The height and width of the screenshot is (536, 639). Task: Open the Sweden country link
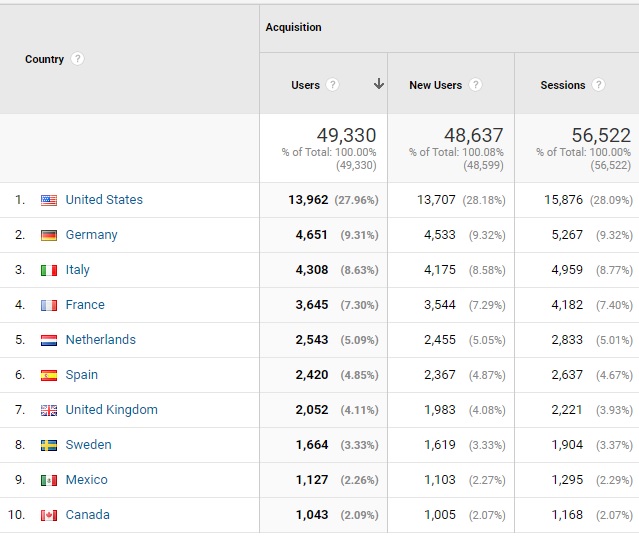(88, 445)
